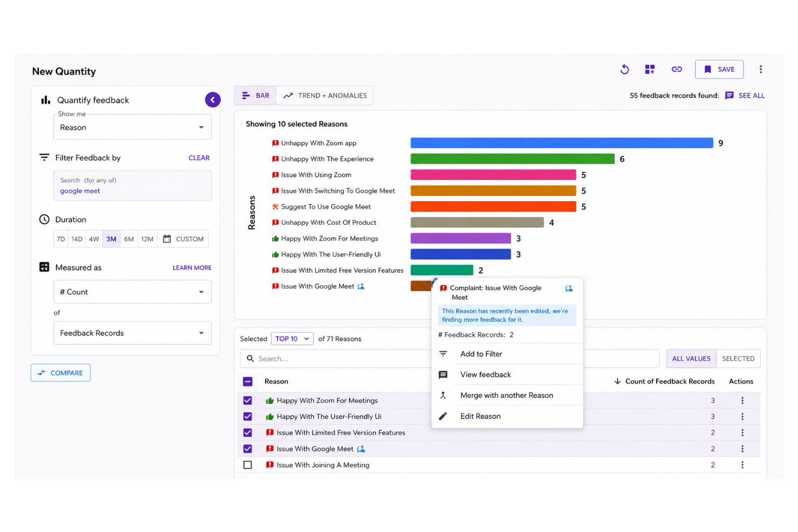Uncheck Happy With Zoom For Meetings checkbox

[x=247, y=400]
